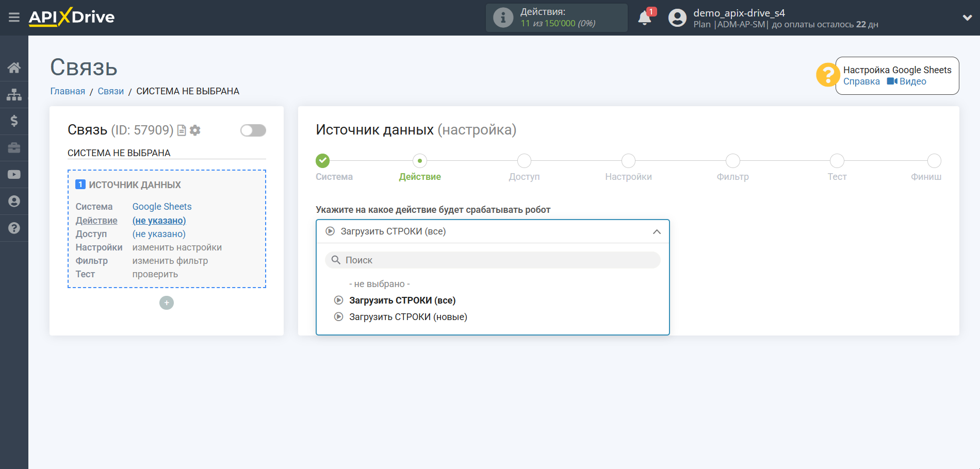The image size is (980, 469).
Task: Open the connection settings gear icon
Action: coord(194,130)
